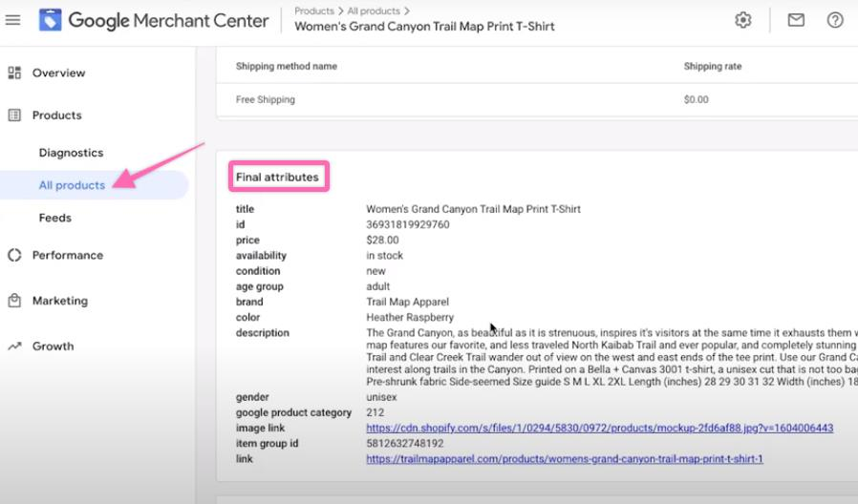Click the Performance circle icon
This screenshot has height=504, width=858.
pyautogui.click(x=14, y=255)
